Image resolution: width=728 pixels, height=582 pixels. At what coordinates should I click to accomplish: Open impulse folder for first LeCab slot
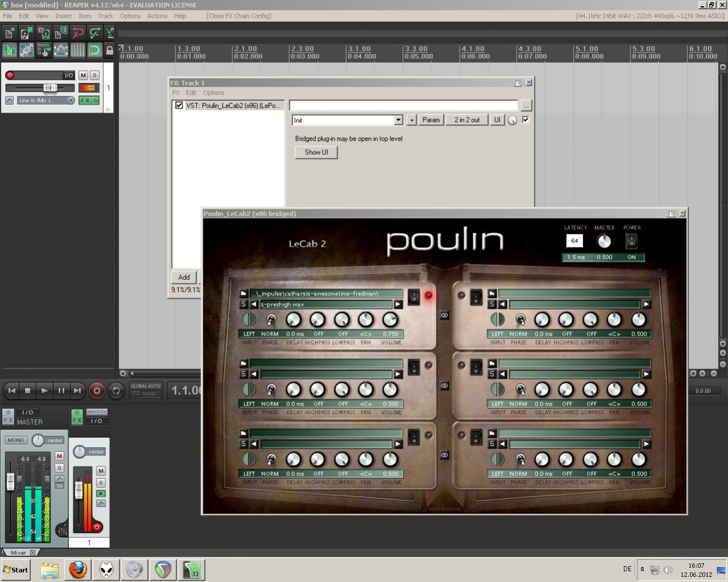click(x=244, y=294)
